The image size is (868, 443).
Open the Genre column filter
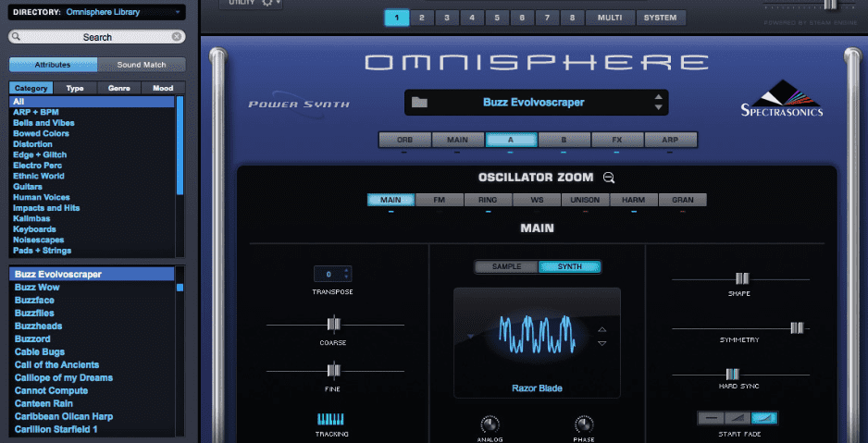[119, 88]
